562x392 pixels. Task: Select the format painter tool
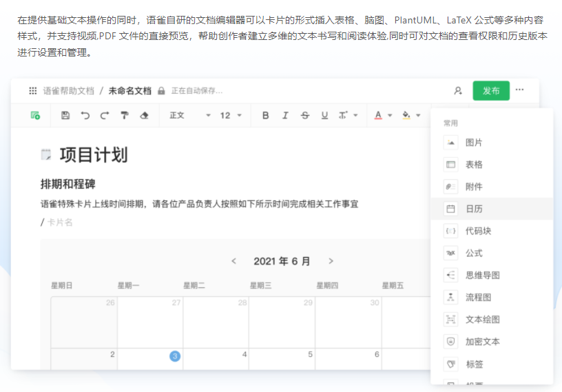tap(125, 116)
